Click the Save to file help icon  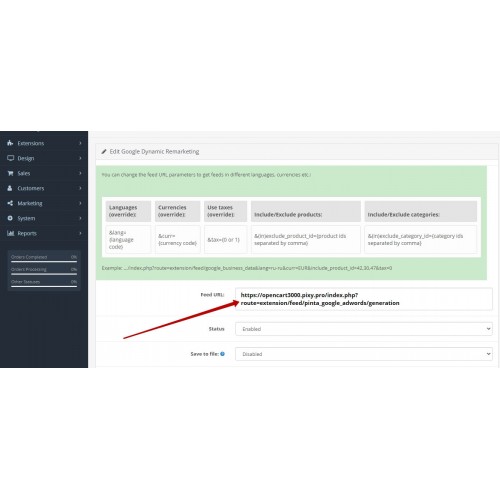(222, 354)
